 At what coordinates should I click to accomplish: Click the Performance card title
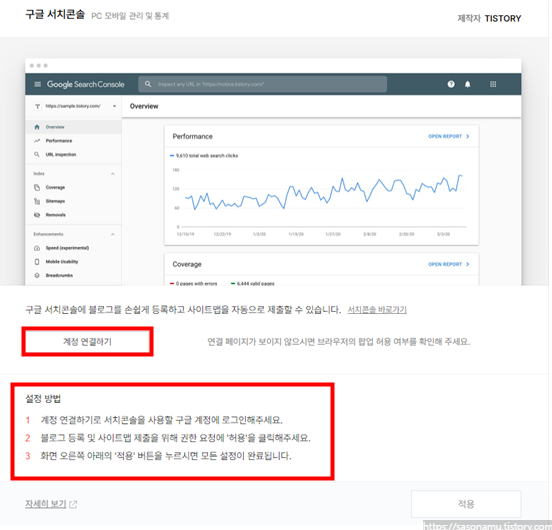[x=193, y=136]
